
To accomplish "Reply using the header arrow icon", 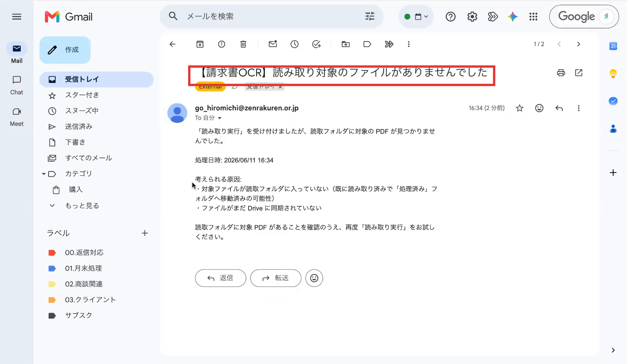I will pyautogui.click(x=559, y=108).
